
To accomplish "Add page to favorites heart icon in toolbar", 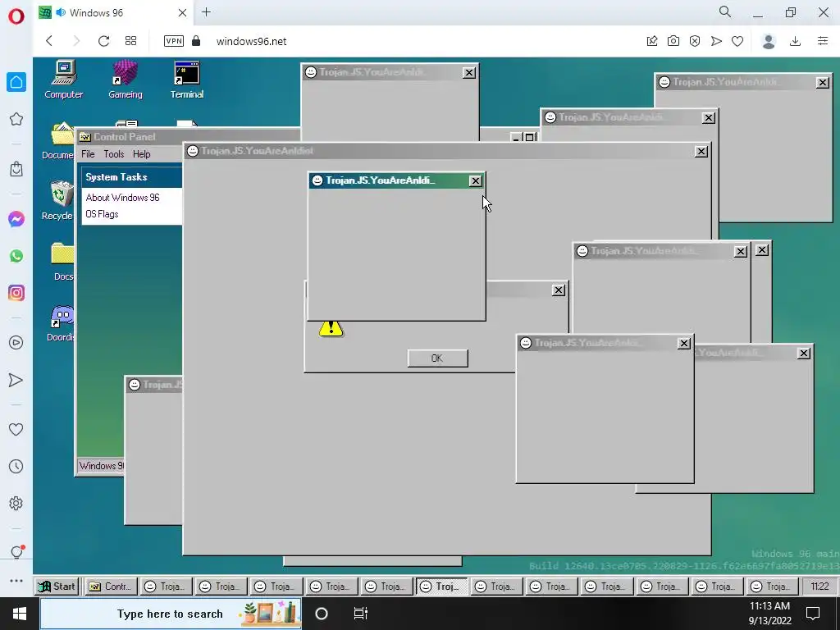I will (x=737, y=41).
